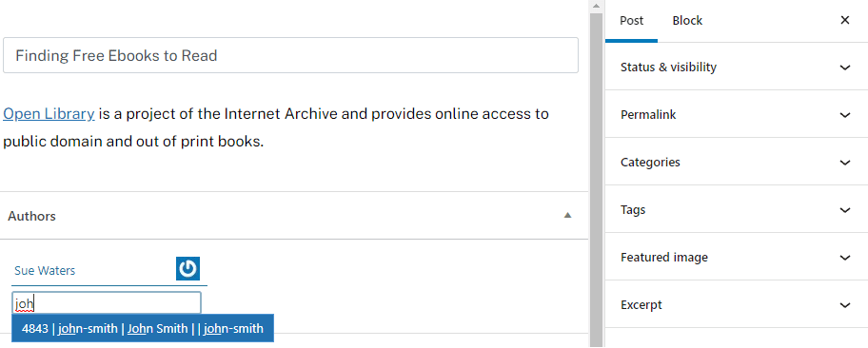This screenshot has width=868, height=348.
Task: Expand the Tags section chevron
Action: point(845,210)
